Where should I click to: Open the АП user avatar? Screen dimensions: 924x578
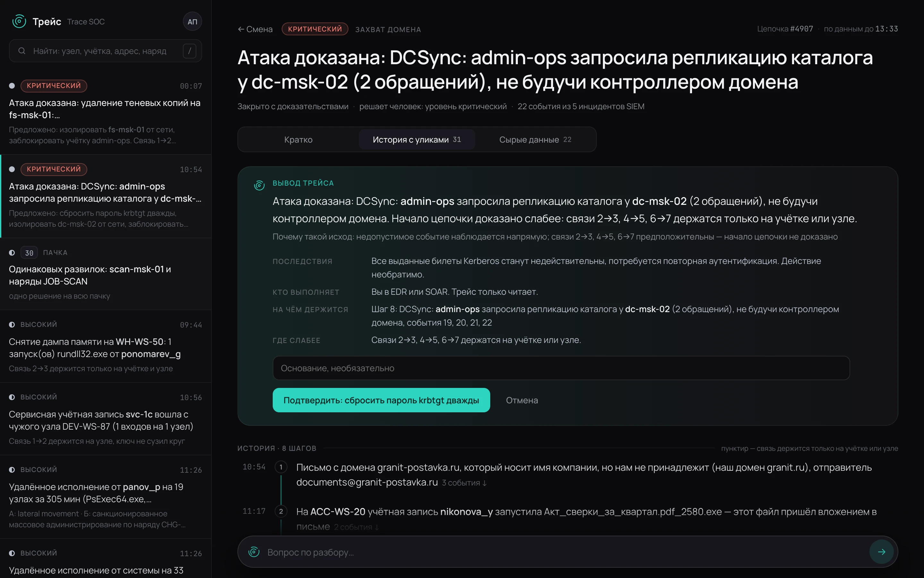click(193, 22)
